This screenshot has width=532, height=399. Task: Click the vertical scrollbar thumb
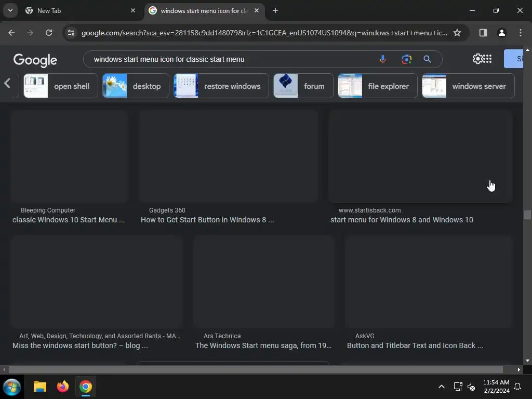coord(527,215)
